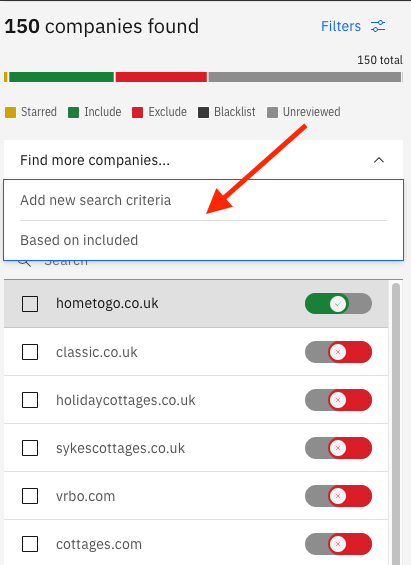The height and width of the screenshot is (565, 411).
Task: Click the green Include progress bar segment
Action: tap(61, 77)
